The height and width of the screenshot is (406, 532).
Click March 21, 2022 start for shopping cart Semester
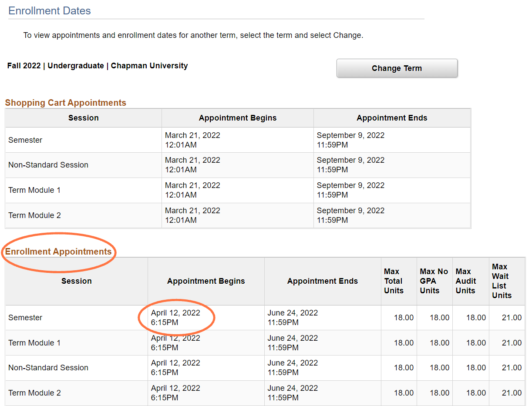coord(192,140)
